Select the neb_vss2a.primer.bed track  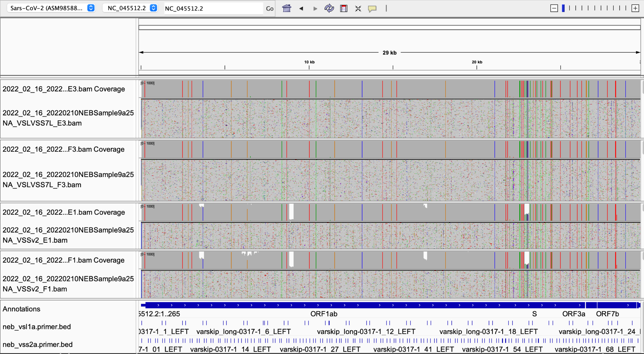[x=37, y=345]
